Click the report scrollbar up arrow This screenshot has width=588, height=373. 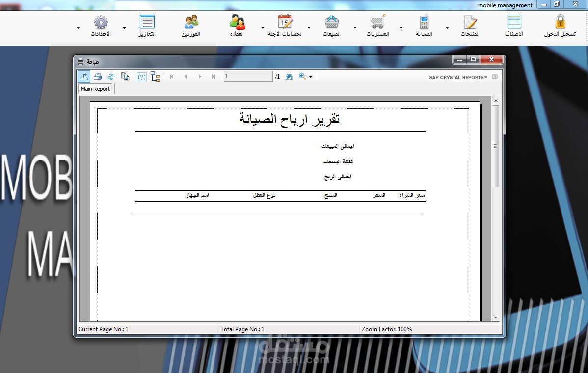coord(496,101)
